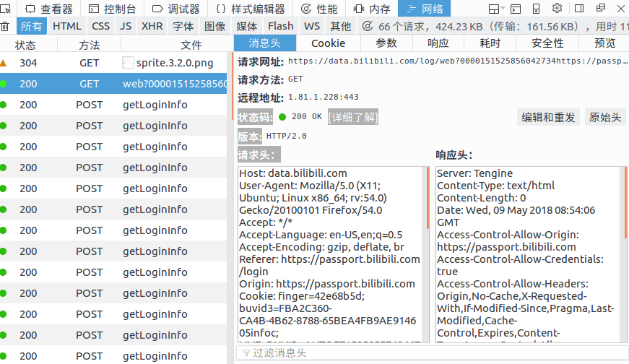Filter requests by CSS
Screen dimensions: 629x364
coord(100,27)
